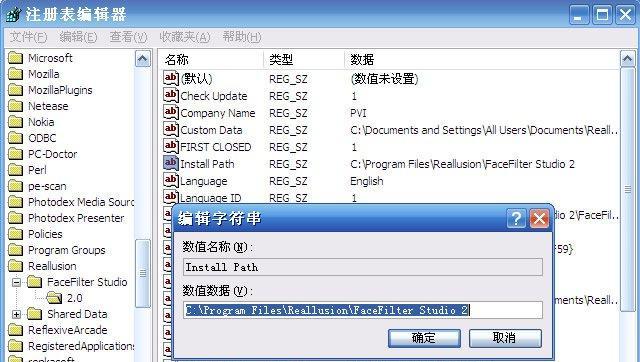Select the Custom Data value icon

point(171,129)
